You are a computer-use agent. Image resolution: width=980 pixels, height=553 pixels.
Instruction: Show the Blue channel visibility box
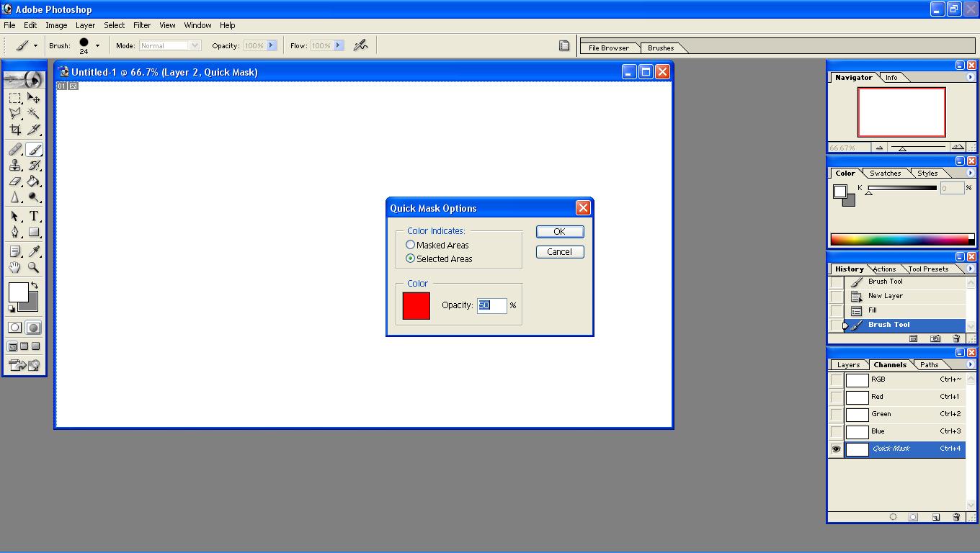(x=836, y=431)
